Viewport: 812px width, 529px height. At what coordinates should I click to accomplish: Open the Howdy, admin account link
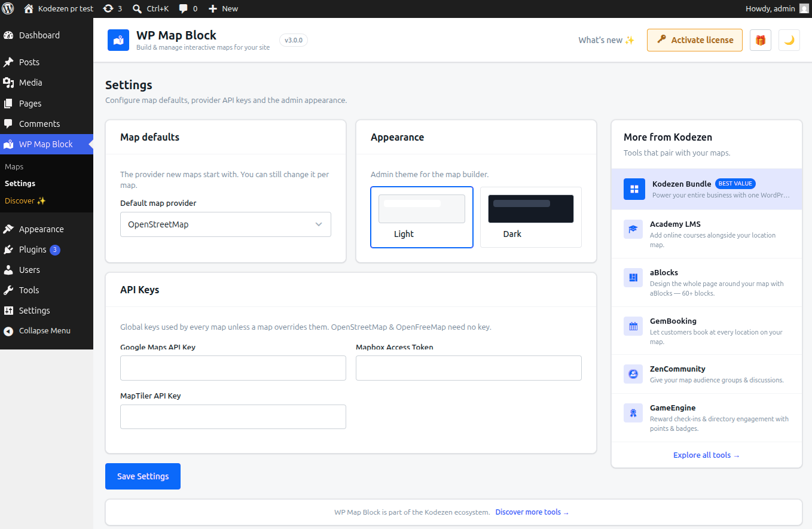pyautogui.click(x=777, y=8)
